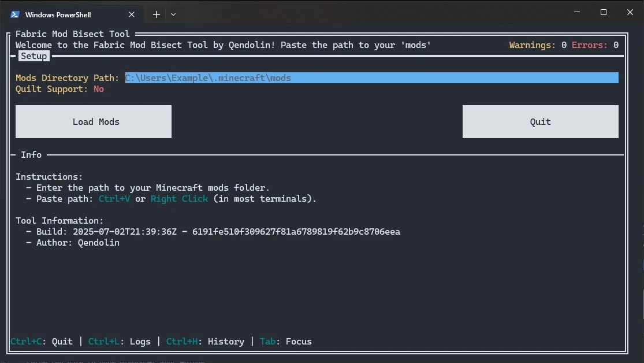The width and height of the screenshot is (644, 363).
Task: Click the 'Instructions:' heading
Action: 49,177
